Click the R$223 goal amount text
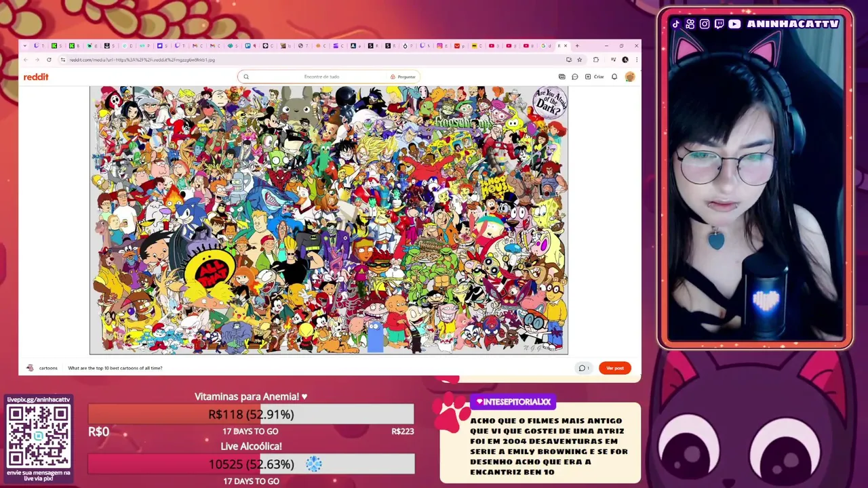The image size is (868, 488). click(403, 431)
